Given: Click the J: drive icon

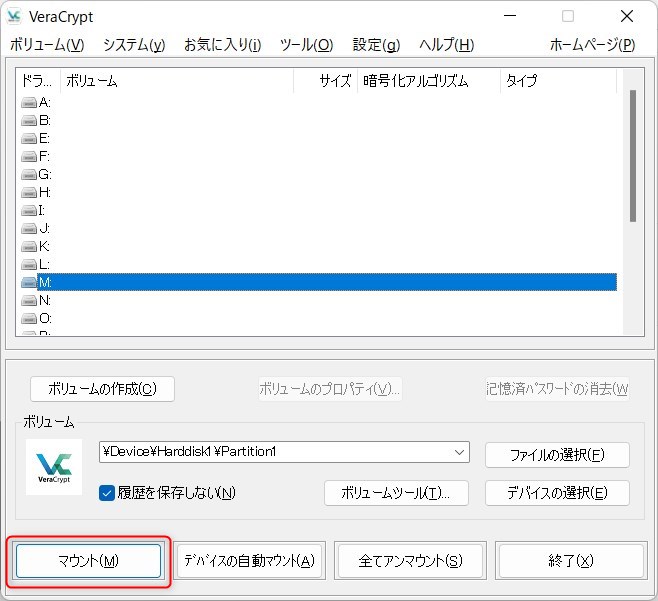Looking at the screenshot, I should click(x=29, y=228).
